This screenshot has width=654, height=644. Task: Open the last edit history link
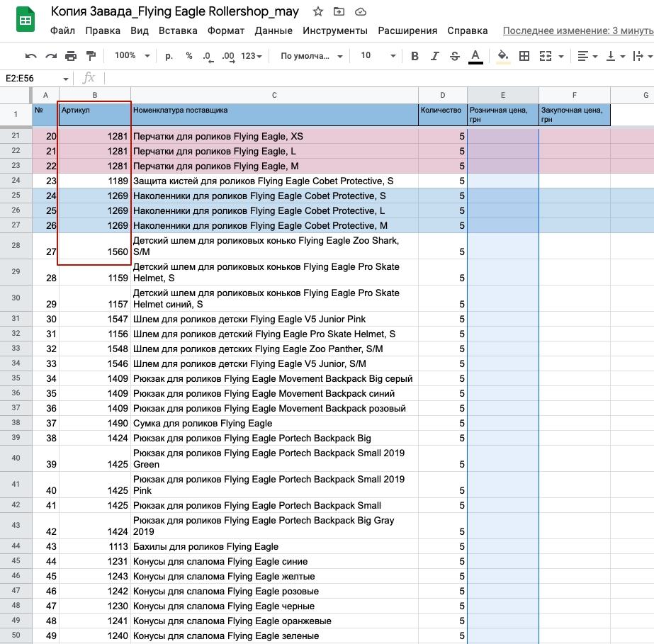point(577,30)
